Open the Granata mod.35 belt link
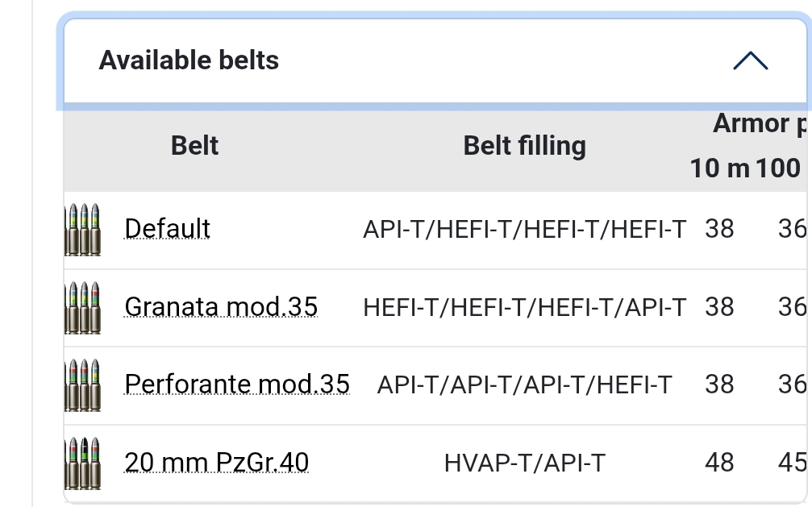 (221, 307)
